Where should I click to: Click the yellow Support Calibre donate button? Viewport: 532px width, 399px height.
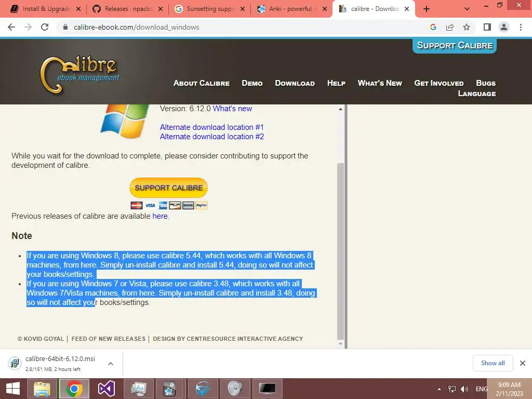point(169,188)
